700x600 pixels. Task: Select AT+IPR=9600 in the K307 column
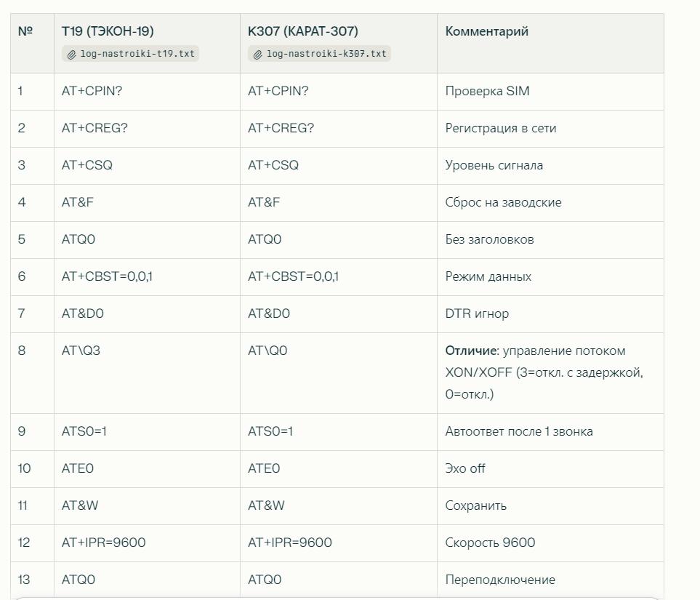click(289, 543)
